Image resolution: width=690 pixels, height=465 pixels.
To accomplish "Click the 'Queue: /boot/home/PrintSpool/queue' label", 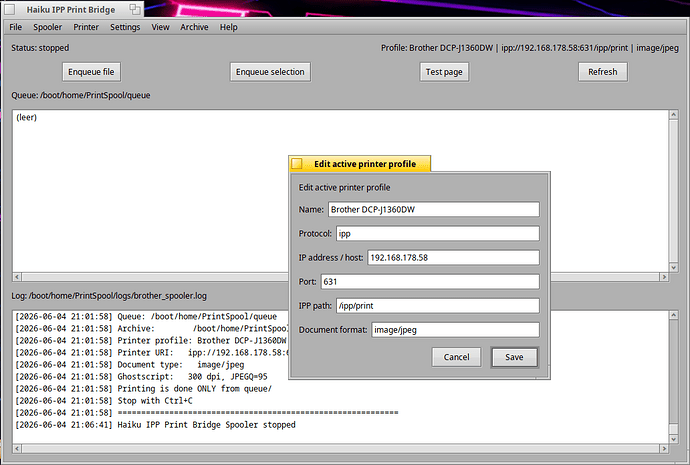I will pos(81,95).
